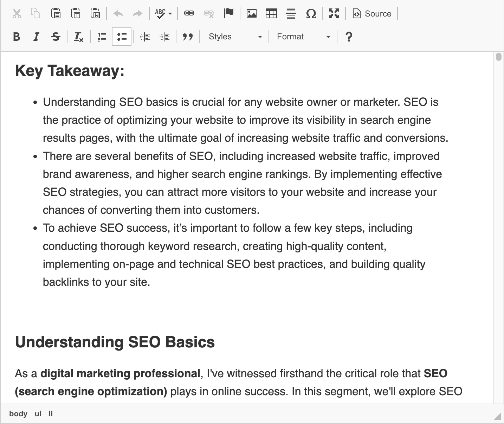Insert a horizontal line
Viewport: 504px width, 424px height.
[291, 14]
